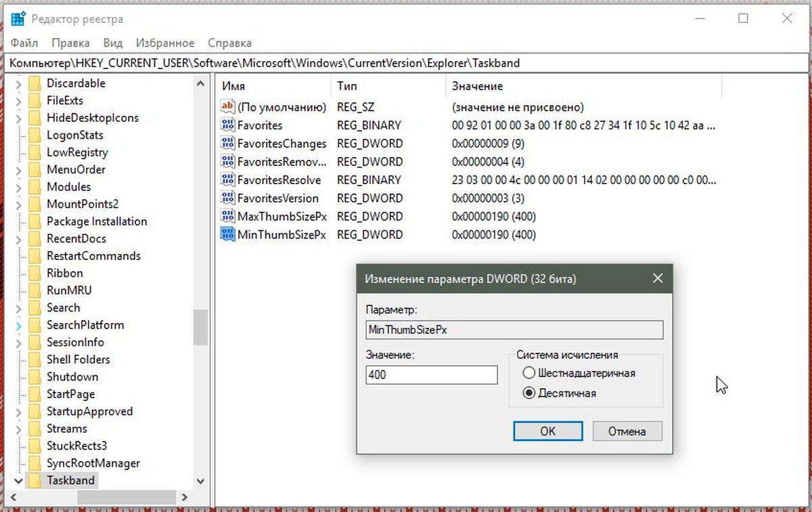Click the HideDesktopIcons folder icon
This screenshot has width=812, height=512.
coord(35,118)
